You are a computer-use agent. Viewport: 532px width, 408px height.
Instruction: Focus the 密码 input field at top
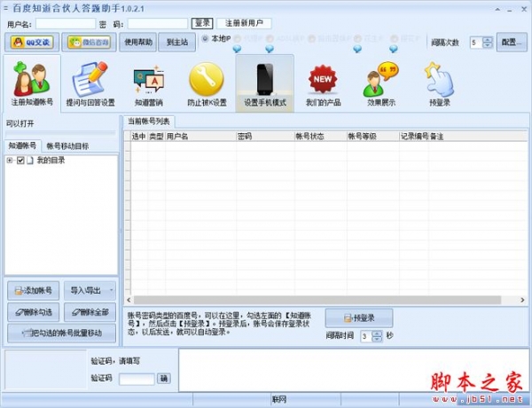(x=158, y=24)
